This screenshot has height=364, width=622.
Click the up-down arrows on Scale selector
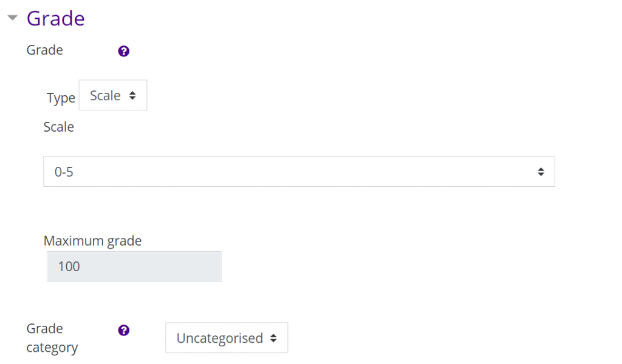(x=541, y=172)
